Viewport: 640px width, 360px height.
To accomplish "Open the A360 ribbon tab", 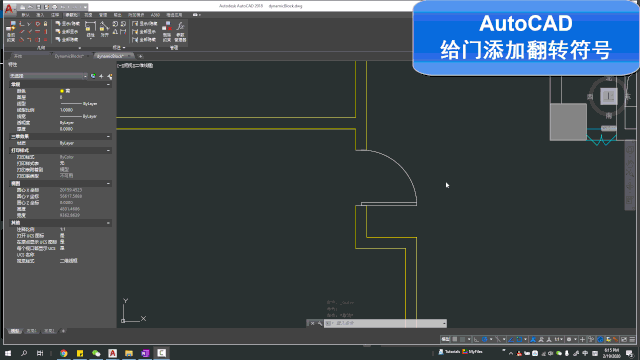I will tap(155, 15).
